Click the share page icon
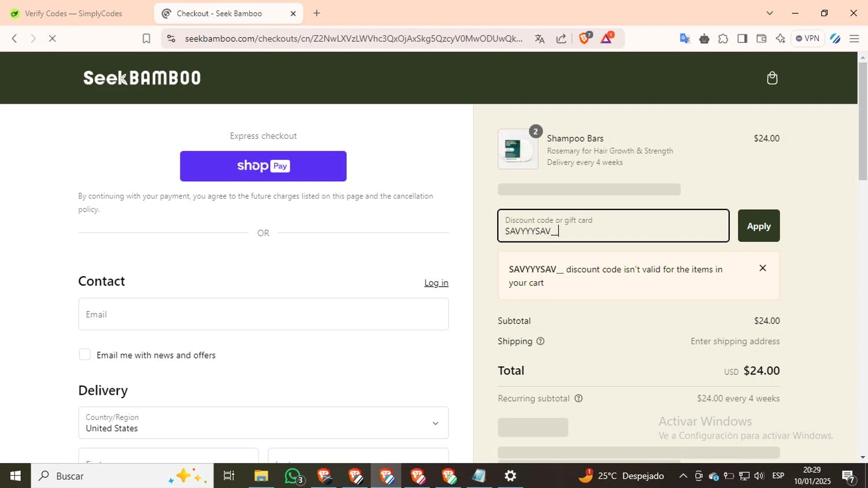Screen dimensions: 868x488 [561, 39]
